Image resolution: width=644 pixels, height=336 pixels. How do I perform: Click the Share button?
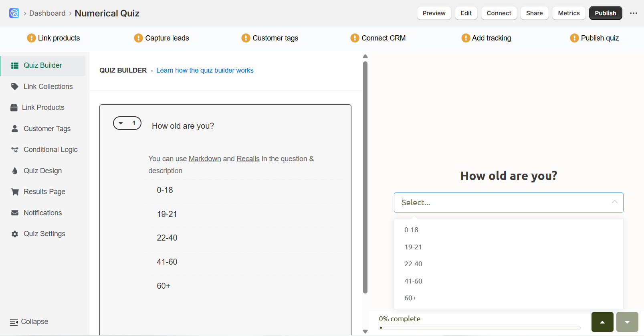[x=535, y=13]
